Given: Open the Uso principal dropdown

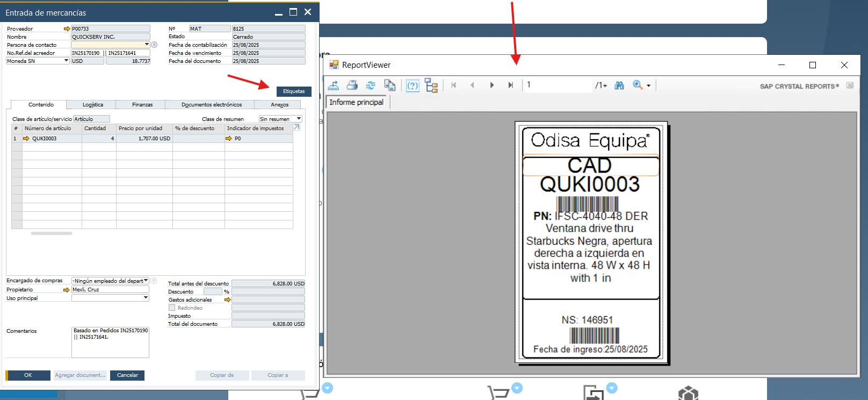Looking at the screenshot, I should click(146, 298).
